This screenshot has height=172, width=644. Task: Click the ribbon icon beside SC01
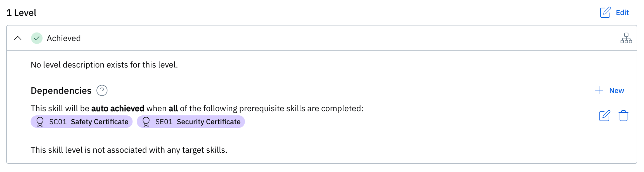40,122
